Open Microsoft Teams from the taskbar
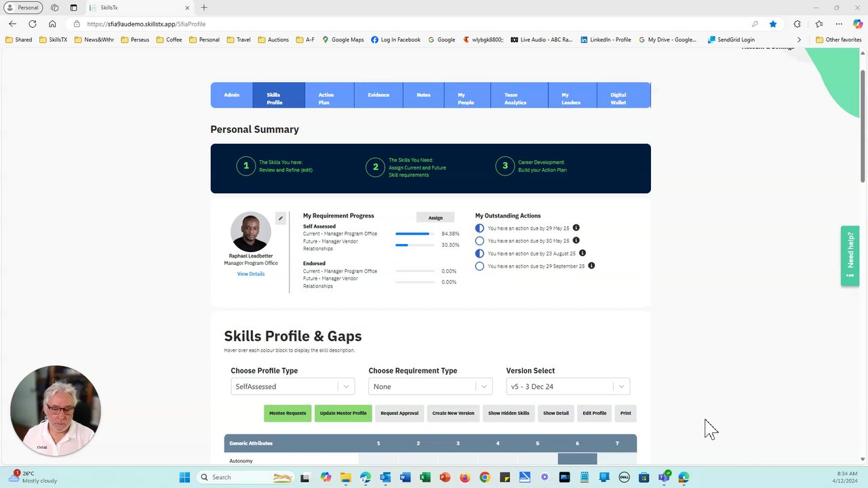Image resolution: width=868 pixels, height=488 pixels. pos(664,477)
